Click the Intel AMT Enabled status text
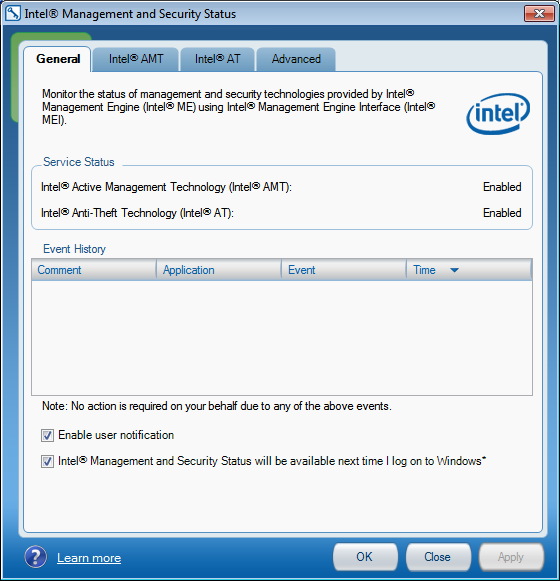 click(502, 187)
